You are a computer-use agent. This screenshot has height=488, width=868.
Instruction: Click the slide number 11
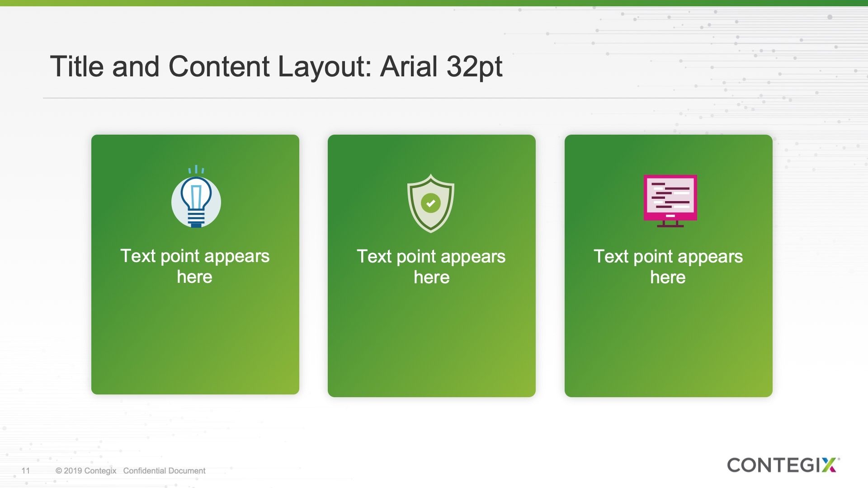coord(26,471)
